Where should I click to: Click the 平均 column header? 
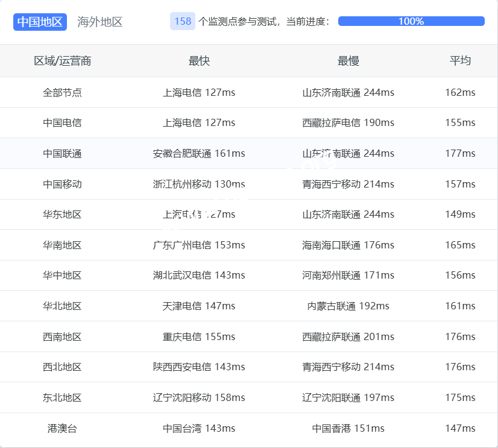[x=460, y=61]
